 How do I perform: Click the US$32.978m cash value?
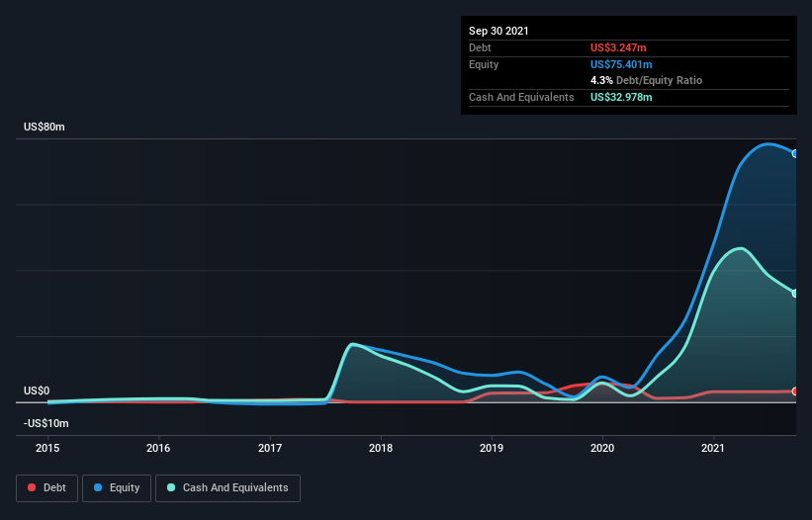[x=621, y=97]
